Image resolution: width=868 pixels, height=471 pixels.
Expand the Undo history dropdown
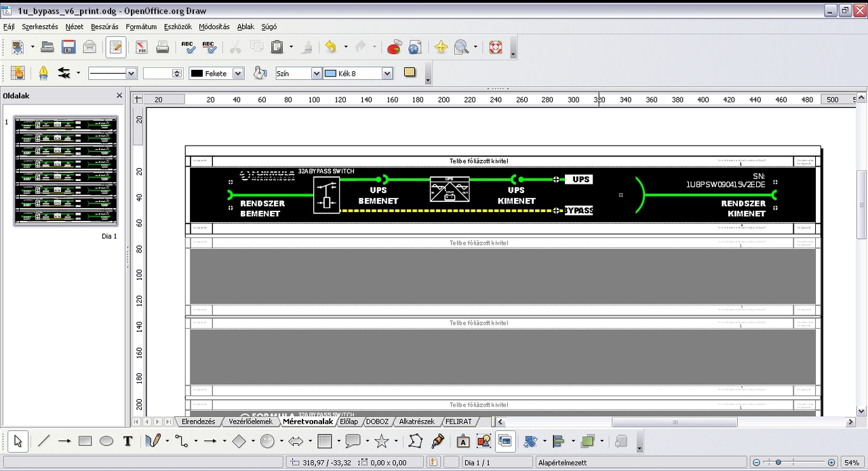[345, 47]
